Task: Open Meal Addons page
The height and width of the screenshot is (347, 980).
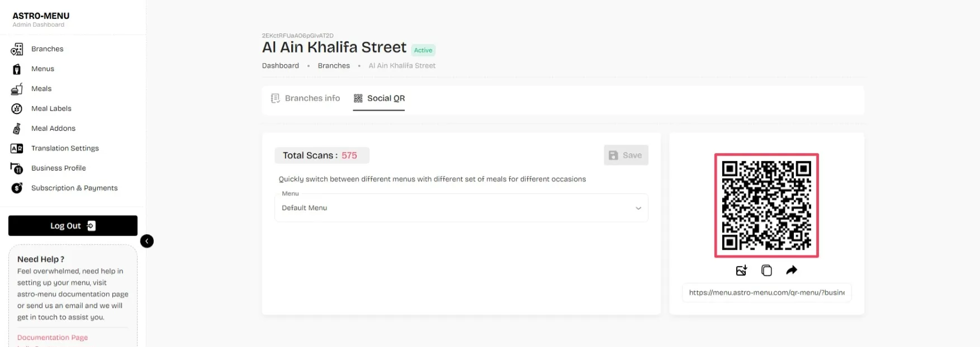Action: tap(53, 129)
